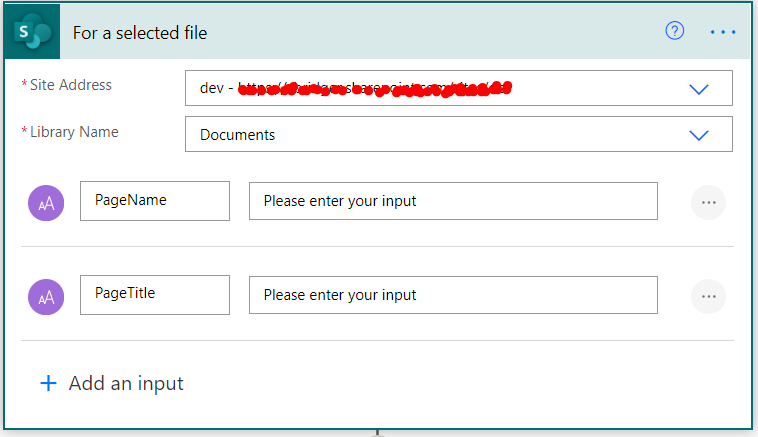Image resolution: width=758 pixels, height=437 pixels.
Task: Click the PageTitle input name field
Action: click(x=155, y=295)
